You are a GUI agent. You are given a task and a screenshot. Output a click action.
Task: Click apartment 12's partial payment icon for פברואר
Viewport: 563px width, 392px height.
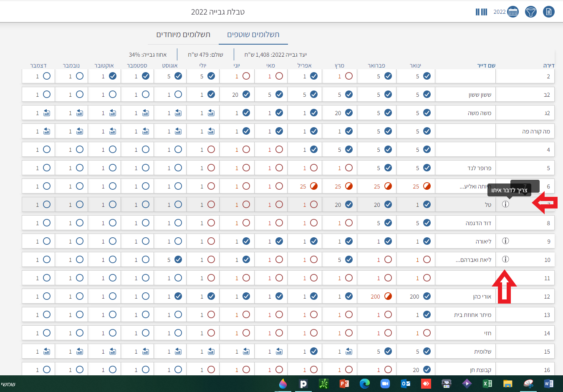(388, 297)
